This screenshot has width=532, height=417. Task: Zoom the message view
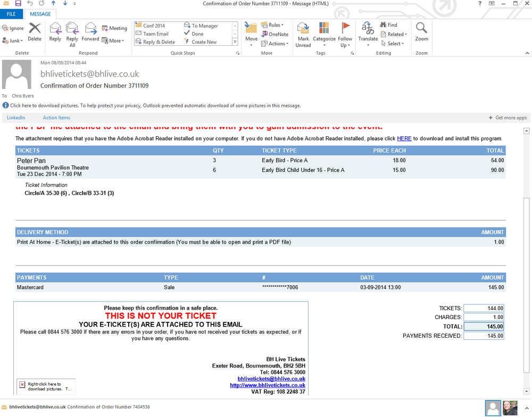click(x=421, y=32)
